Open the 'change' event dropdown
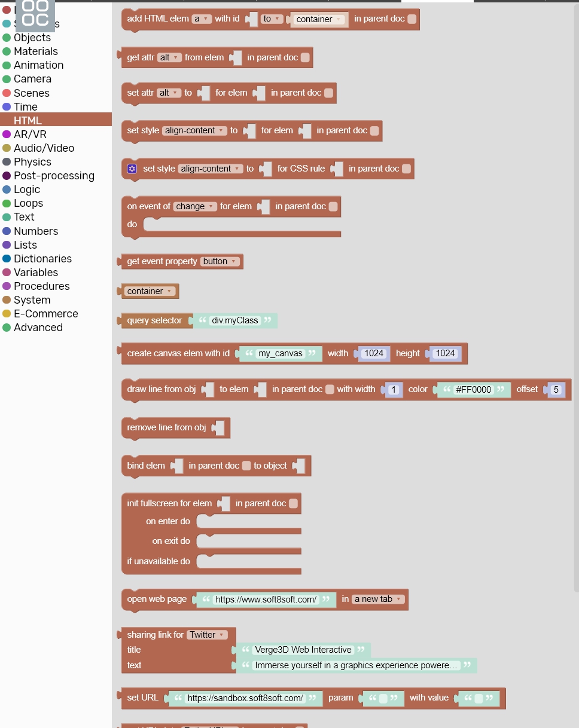 tap(196, 207)
